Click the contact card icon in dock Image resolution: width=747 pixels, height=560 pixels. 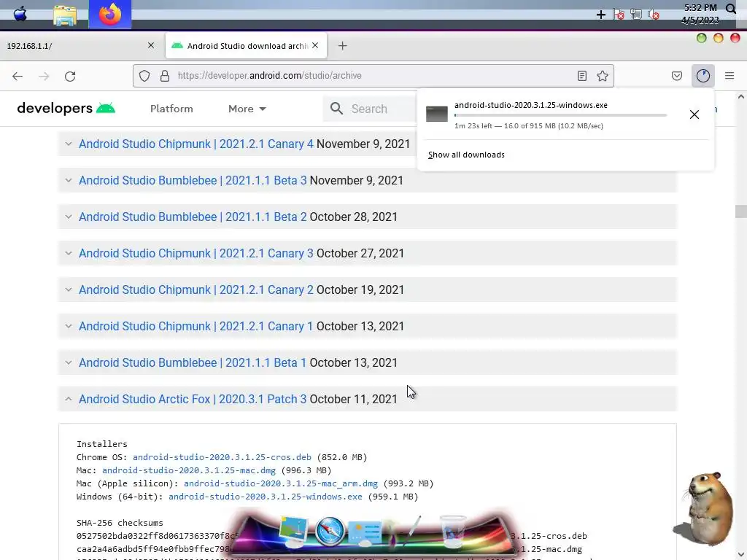coord(365,532)
